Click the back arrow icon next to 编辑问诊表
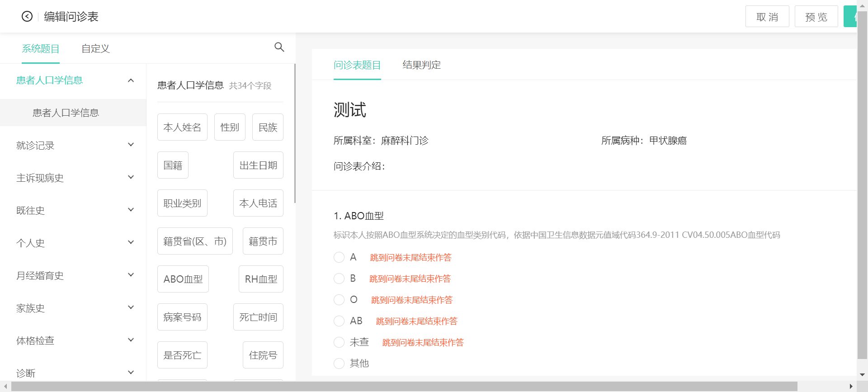 [27, 16]
